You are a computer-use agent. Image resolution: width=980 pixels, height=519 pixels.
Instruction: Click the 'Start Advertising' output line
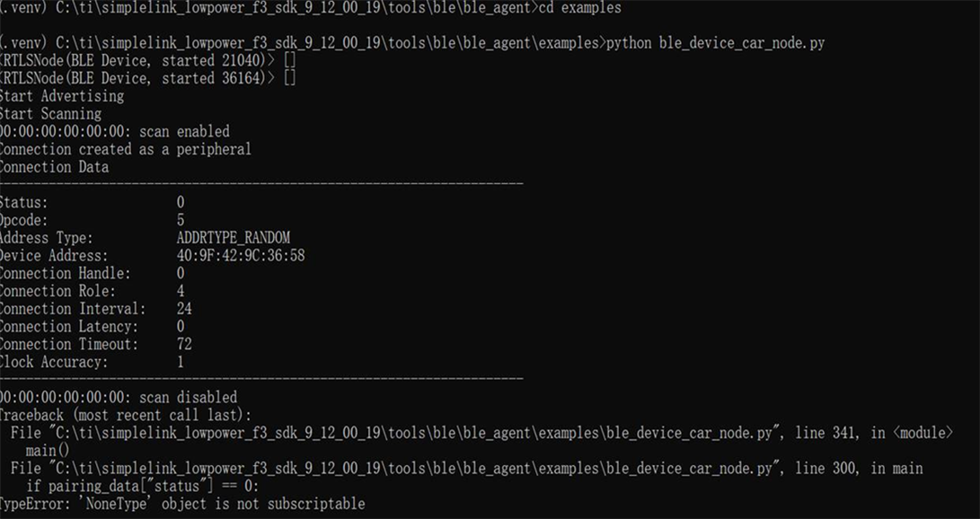click(x=62, y=96)
